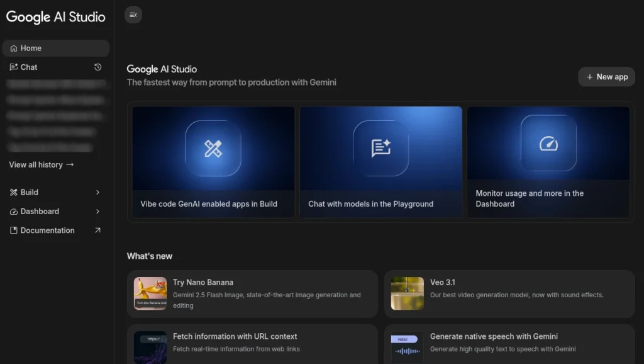Click the Build wrench-and-pencil icon in sidebar
This screenshot has height=364, width=644.
[x=13, y=192]
